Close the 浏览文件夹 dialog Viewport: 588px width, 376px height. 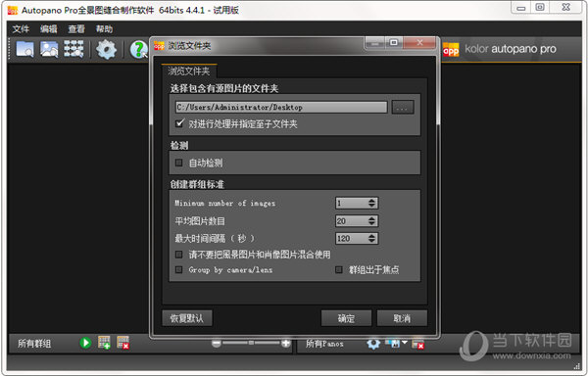420,43
